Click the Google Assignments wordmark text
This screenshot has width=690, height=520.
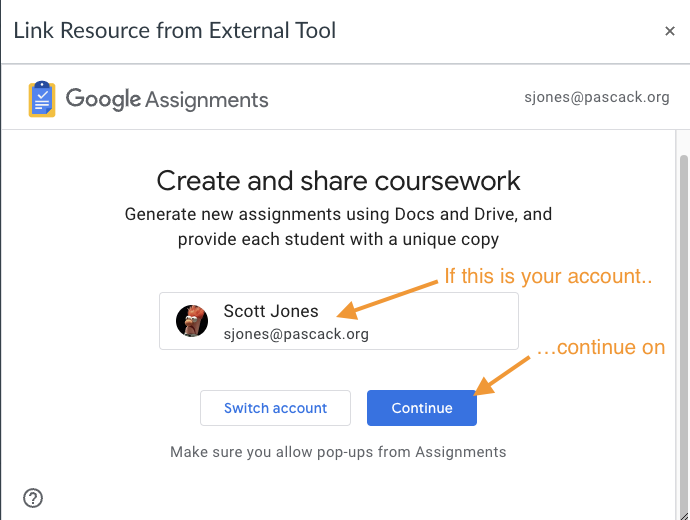point(167,99)
